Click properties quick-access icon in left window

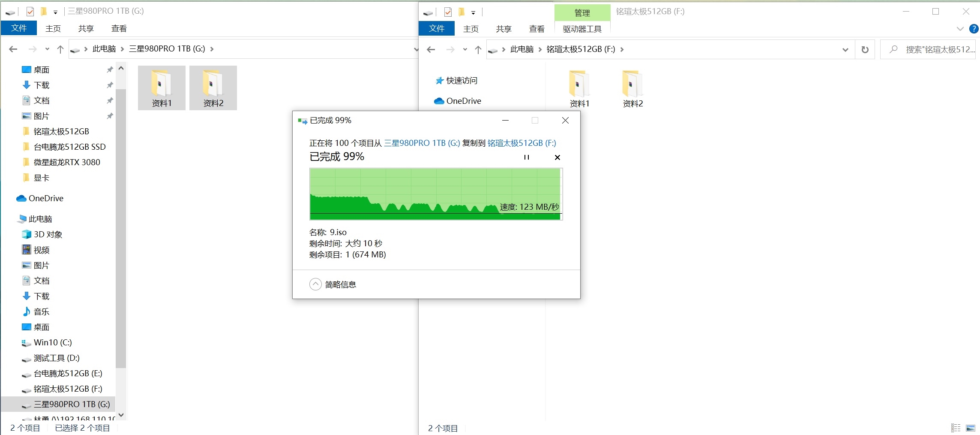pos(30,12)
